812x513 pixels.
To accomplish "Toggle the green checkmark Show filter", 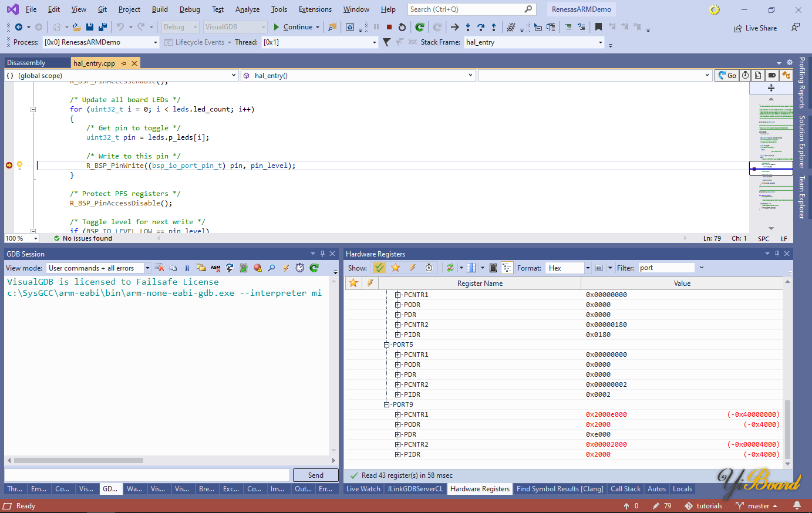I will [x=379, y=268].
